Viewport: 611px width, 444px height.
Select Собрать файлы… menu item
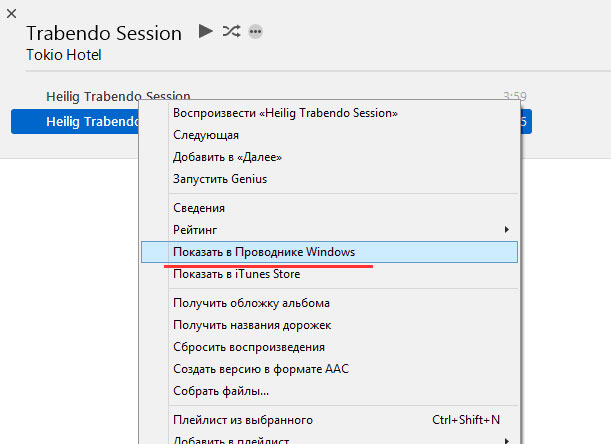(221, 391)
